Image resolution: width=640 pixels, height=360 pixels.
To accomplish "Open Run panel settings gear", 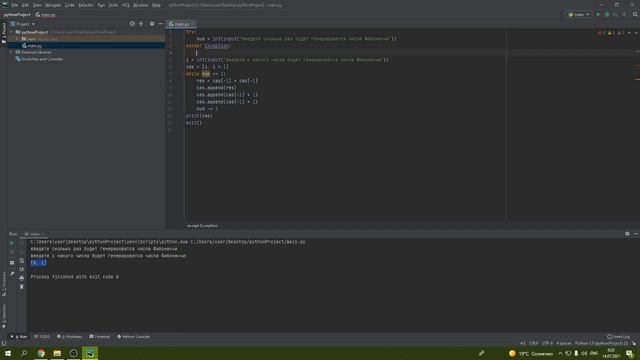I will 627,234.
